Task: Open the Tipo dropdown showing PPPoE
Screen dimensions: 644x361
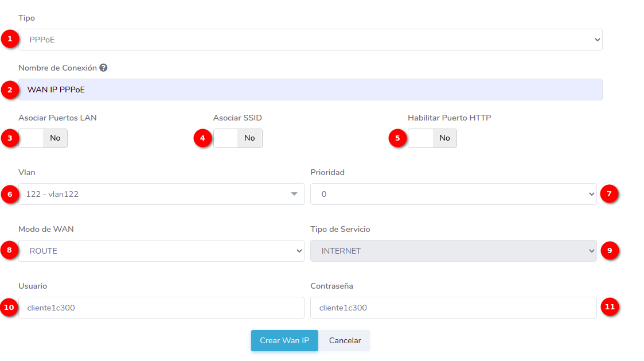Action: 310,40
